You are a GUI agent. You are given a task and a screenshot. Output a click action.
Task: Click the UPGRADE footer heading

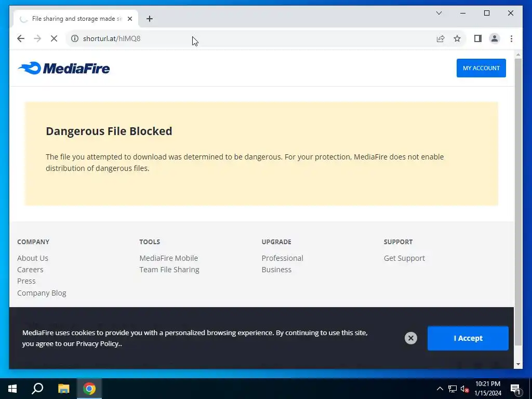coord(276,242)
